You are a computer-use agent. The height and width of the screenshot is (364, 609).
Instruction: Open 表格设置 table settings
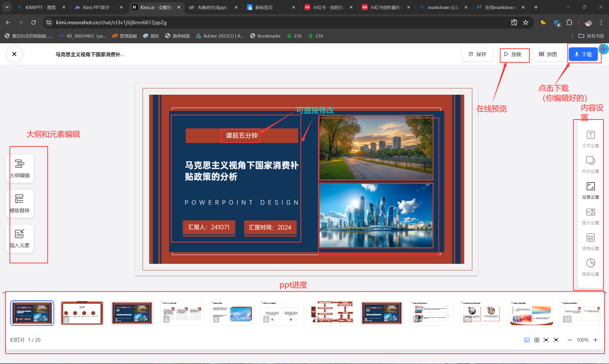[x=590, y=242]
